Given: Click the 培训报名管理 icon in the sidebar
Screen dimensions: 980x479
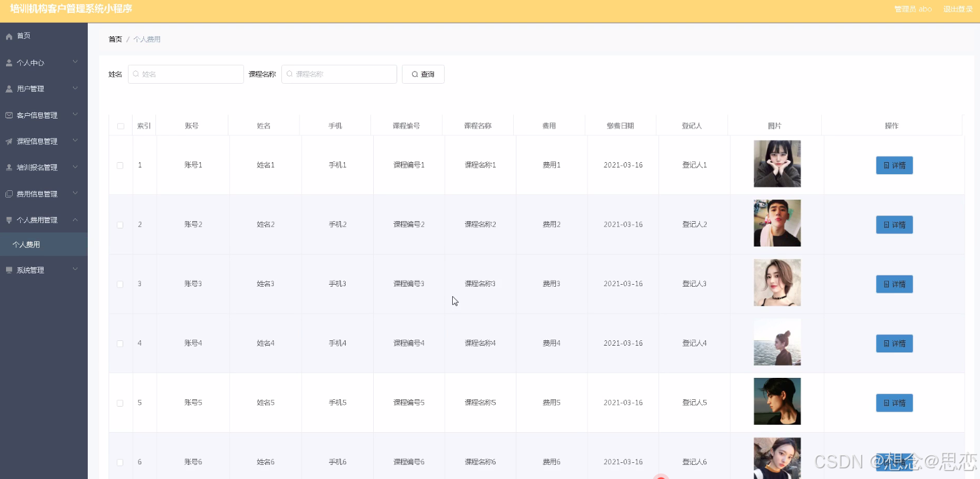Looking at the screenshot, I should click(x=9, y=167).
